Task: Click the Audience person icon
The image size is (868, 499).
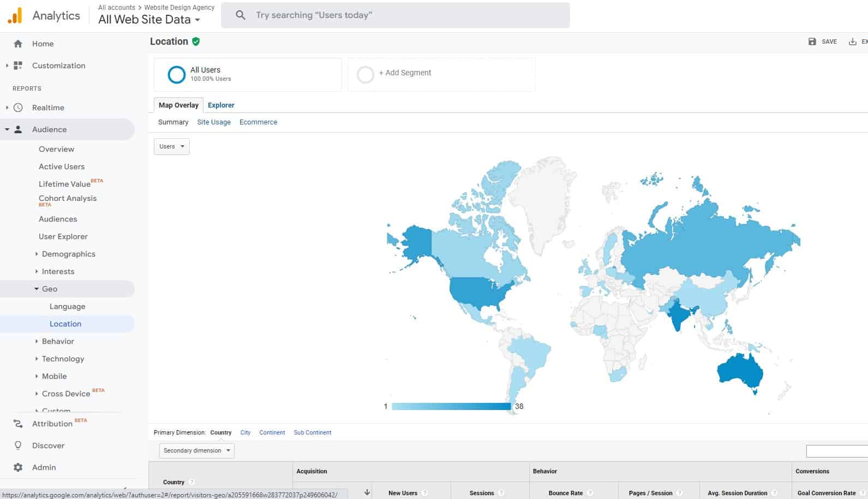Action: [x=18, y=129]
